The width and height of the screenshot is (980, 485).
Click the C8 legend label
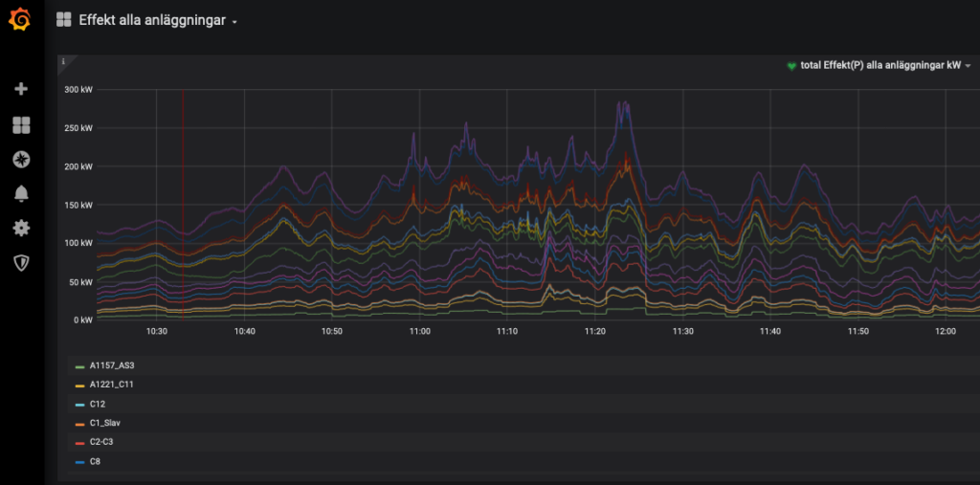(x=95, y=461)
